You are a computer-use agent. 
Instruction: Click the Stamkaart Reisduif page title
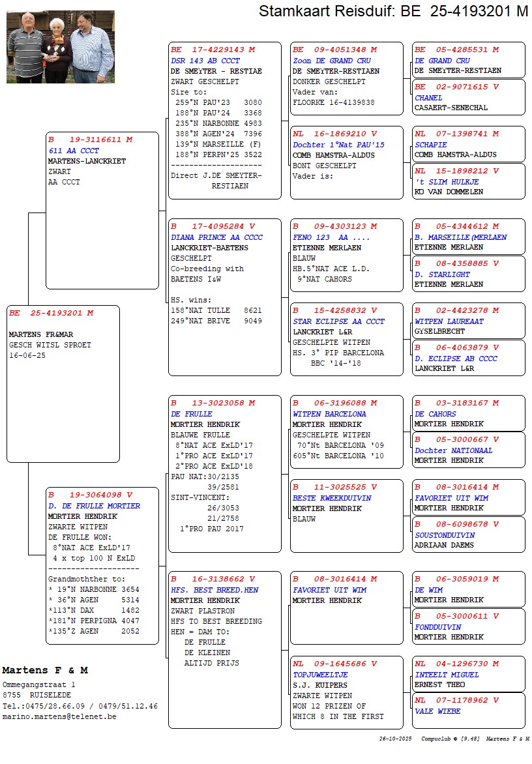393,11
